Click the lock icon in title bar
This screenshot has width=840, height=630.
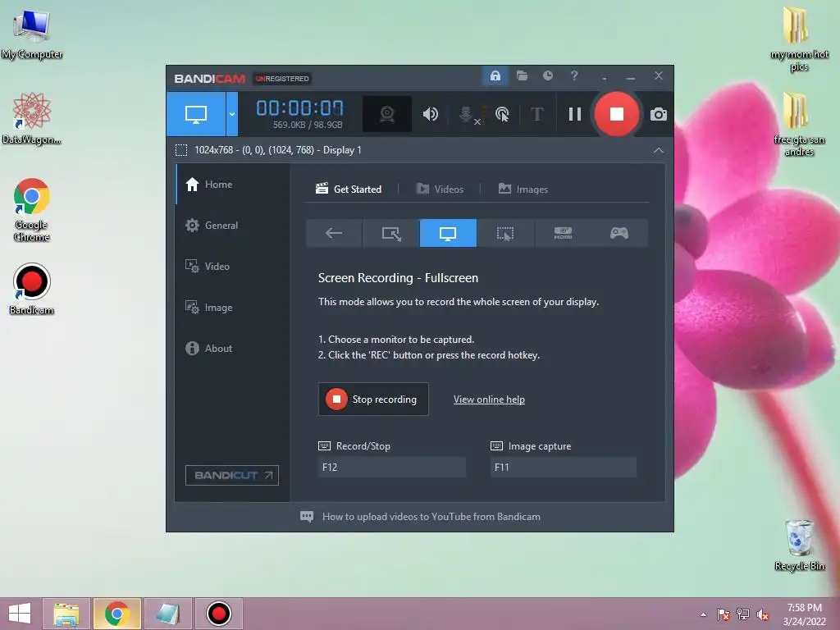[x=495, y=75]
